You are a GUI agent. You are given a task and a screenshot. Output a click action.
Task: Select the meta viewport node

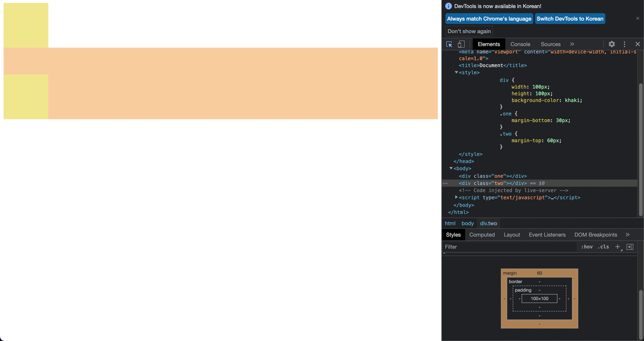(547, 55)
